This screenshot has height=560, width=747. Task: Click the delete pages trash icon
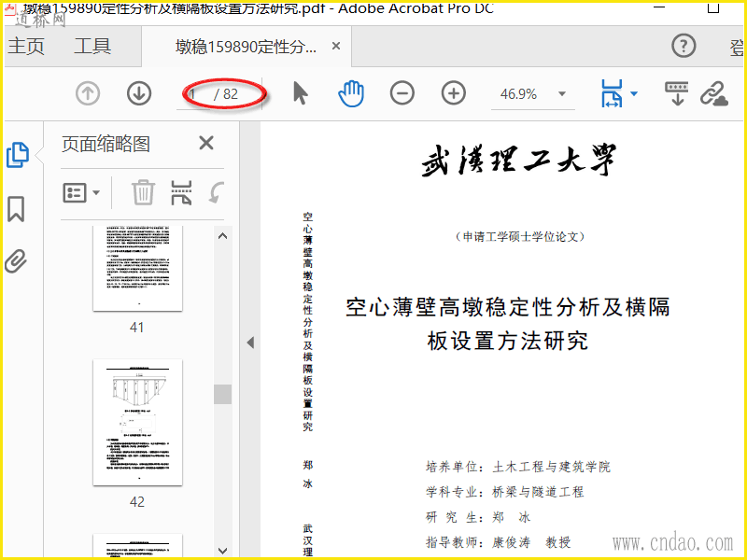[143, 193]
